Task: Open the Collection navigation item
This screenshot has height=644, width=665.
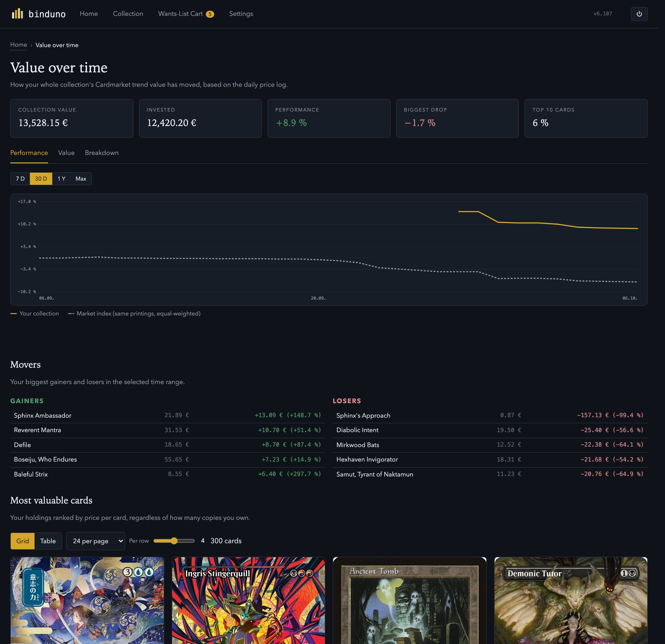Action: point(128,14)
